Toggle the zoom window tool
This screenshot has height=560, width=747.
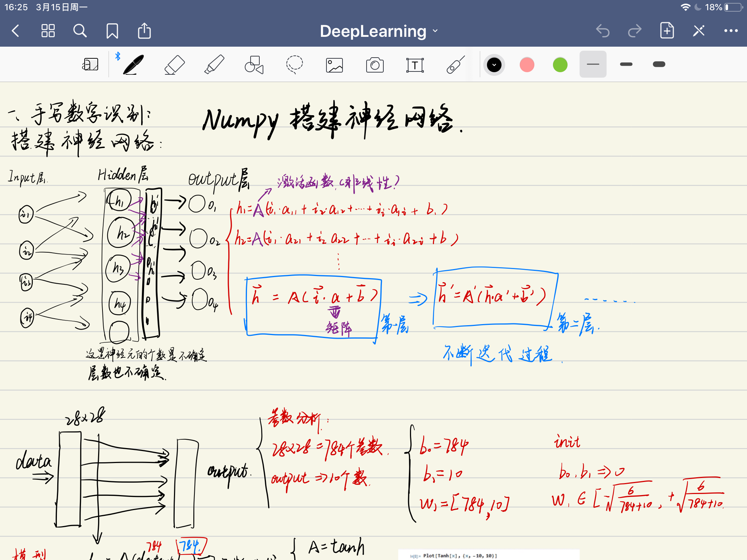90,65
